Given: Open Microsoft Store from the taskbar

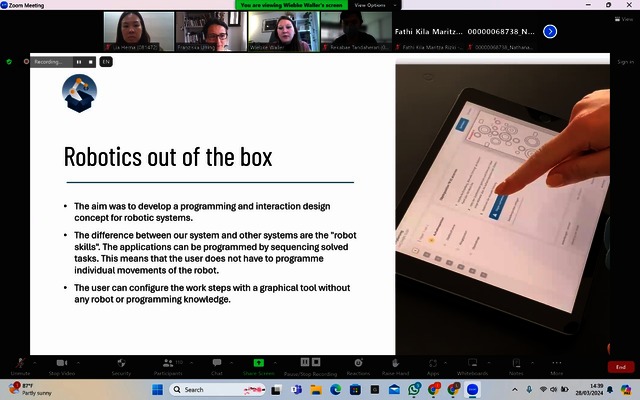Looking at the screenshot, I should [x=355, y=390].
